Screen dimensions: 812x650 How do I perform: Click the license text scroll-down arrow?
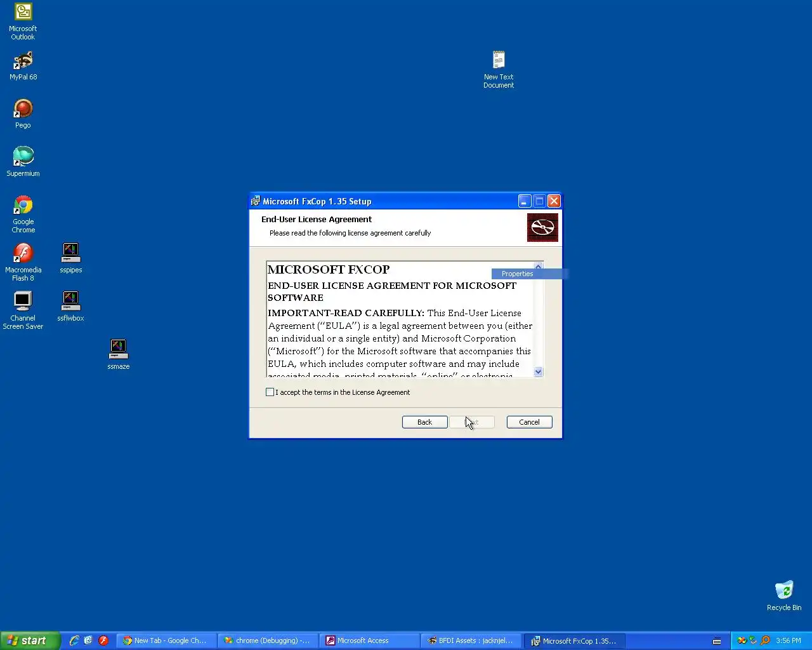539,372
